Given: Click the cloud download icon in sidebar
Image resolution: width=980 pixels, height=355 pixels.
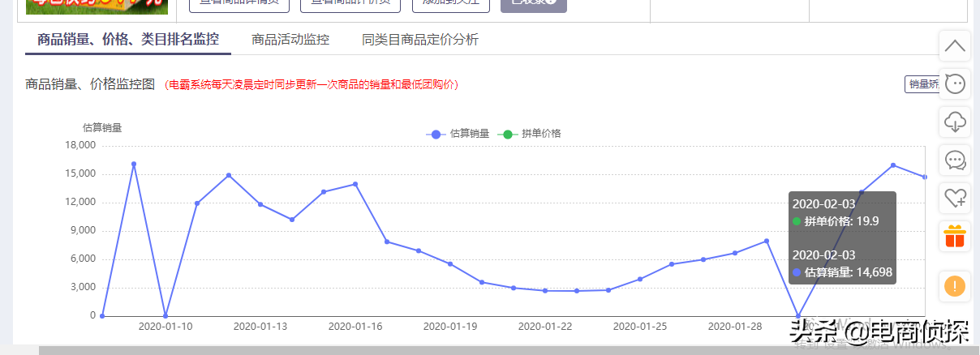Looking at the screenshot, I should (955, 122).
